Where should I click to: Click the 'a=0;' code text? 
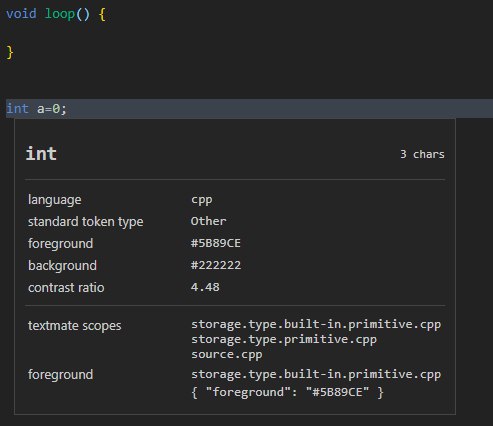click(x=52, y=109)
